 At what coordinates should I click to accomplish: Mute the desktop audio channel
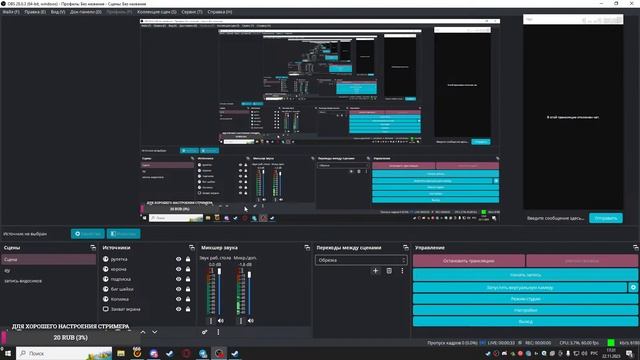[221, 321]
